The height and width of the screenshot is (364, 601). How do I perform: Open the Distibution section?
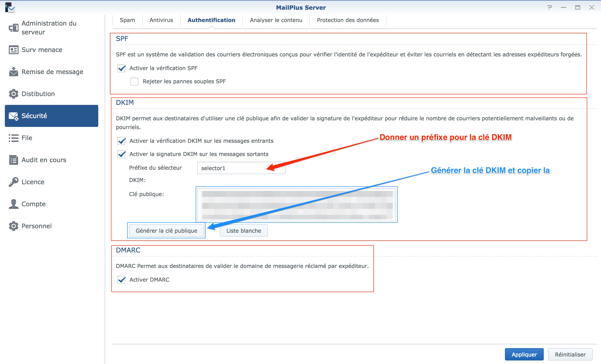coord(52,94)
